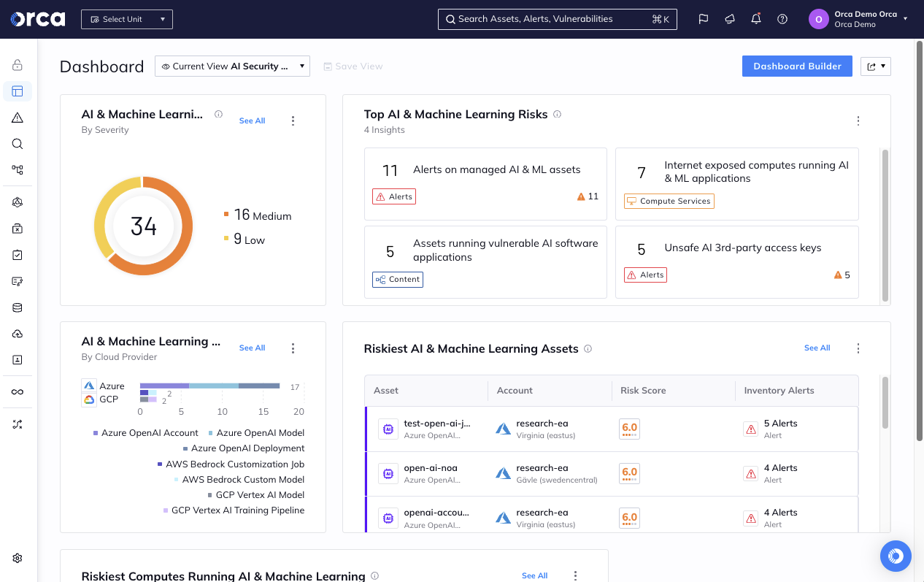
Task: Click the notifications bell in the top bar
Action: click(x=756, y=18)
